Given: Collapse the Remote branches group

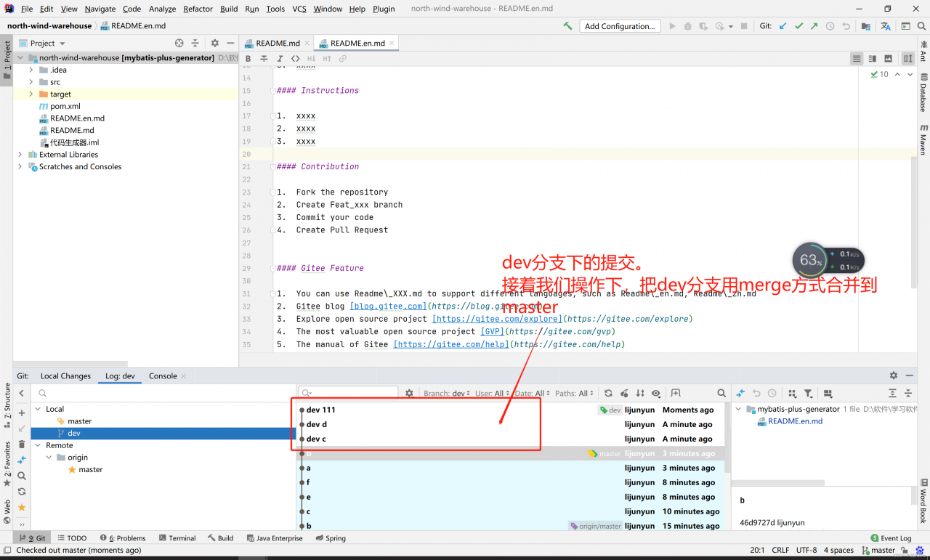Looking at the screenshot, I should [x=38, y=445].
